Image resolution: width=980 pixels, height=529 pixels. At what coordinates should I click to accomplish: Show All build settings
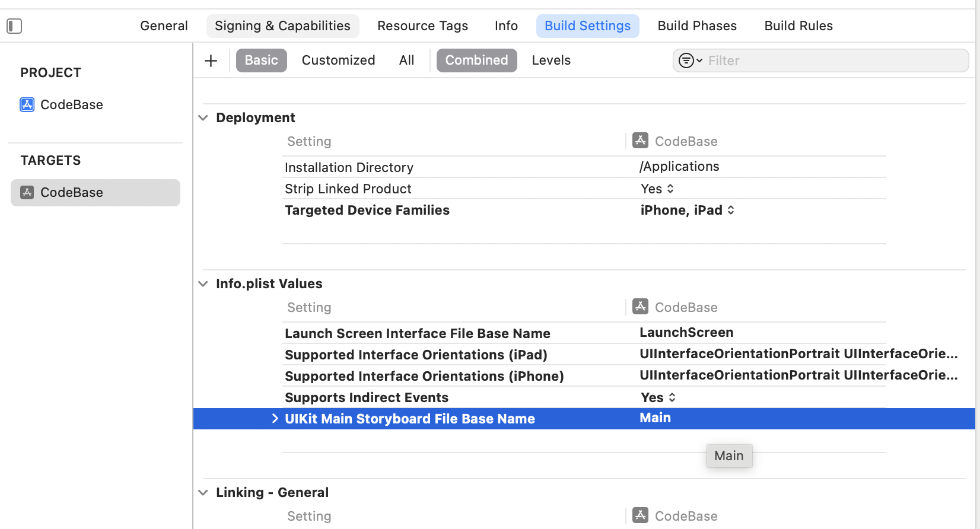pos(406,60)
